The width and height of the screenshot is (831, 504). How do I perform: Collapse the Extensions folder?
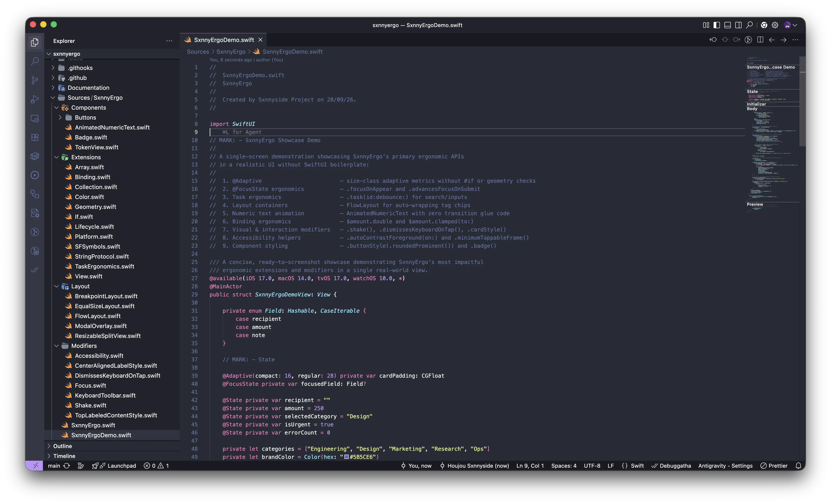(x=57, y=157)
